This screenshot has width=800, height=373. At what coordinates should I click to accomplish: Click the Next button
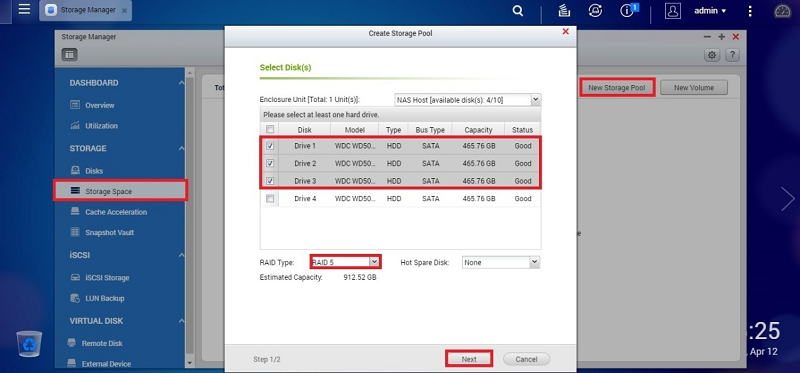[x=469, y=359]
